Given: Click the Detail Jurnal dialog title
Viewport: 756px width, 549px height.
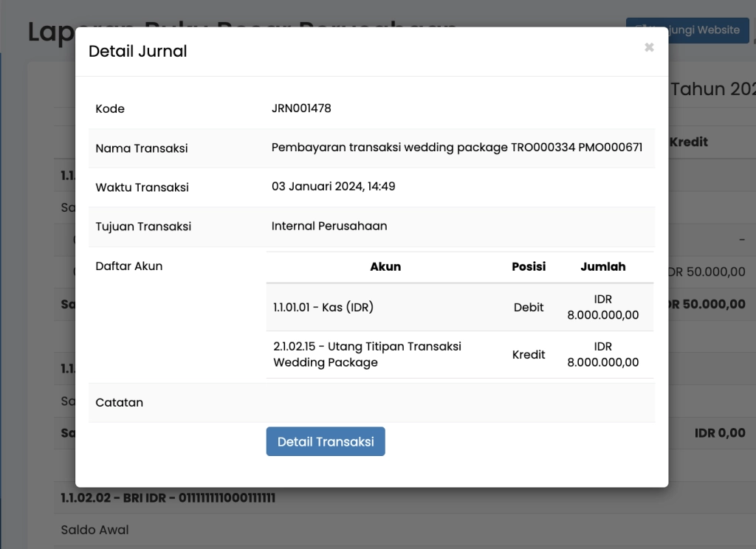Looking at the screenshot, I should (x=138, y=51).
